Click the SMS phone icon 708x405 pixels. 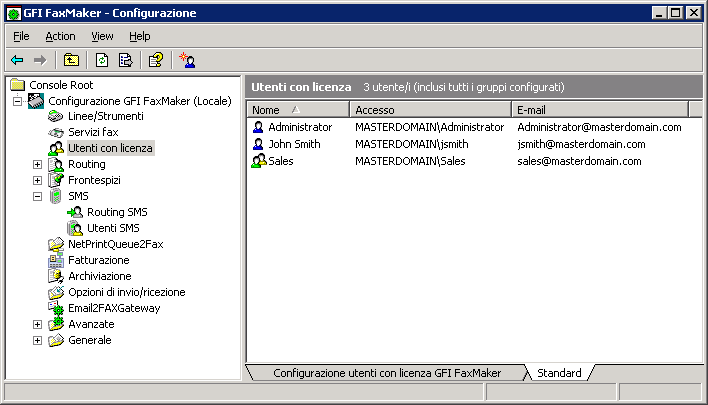pyautogui.click(x=56, y=196)
